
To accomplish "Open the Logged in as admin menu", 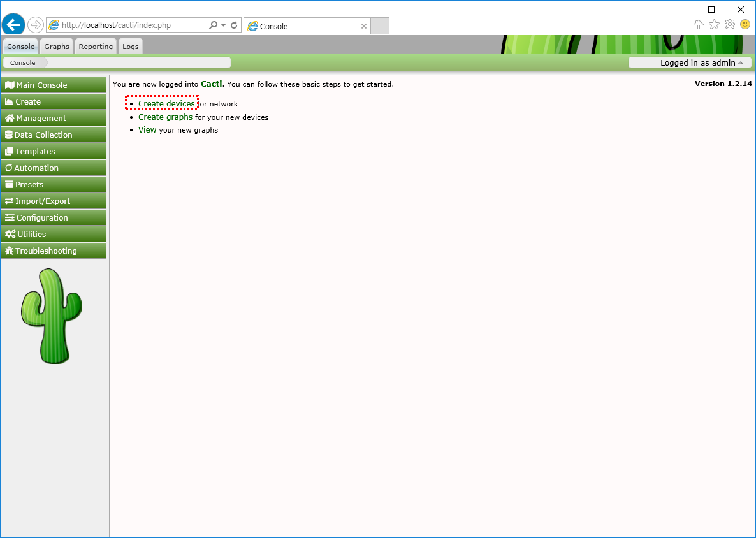I will 690,62.
